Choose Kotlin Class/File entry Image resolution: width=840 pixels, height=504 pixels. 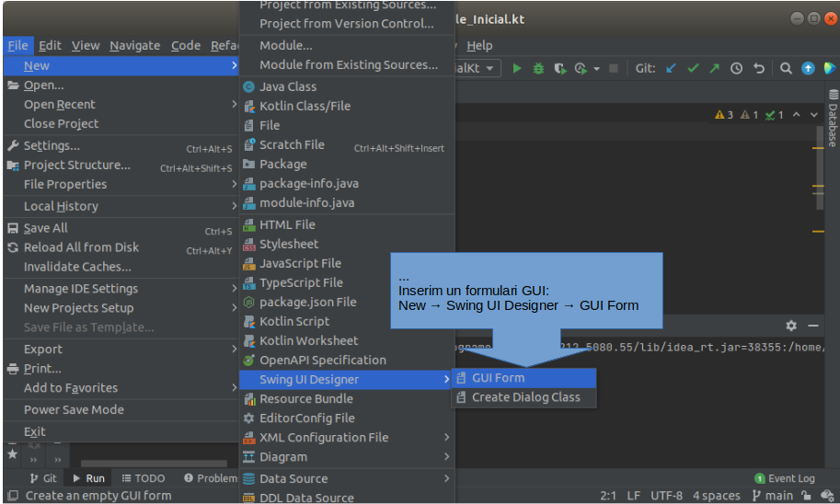click(x=347, y=106)
